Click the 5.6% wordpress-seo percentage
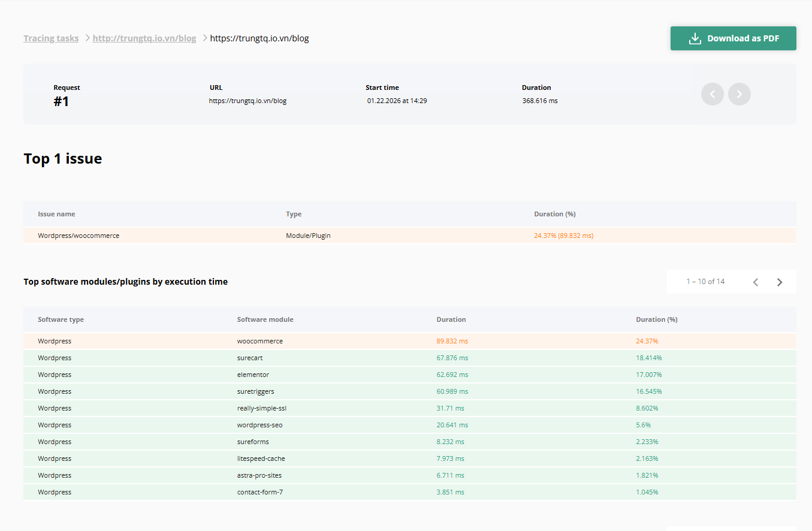The image size is (812, 531). point(644,425)
